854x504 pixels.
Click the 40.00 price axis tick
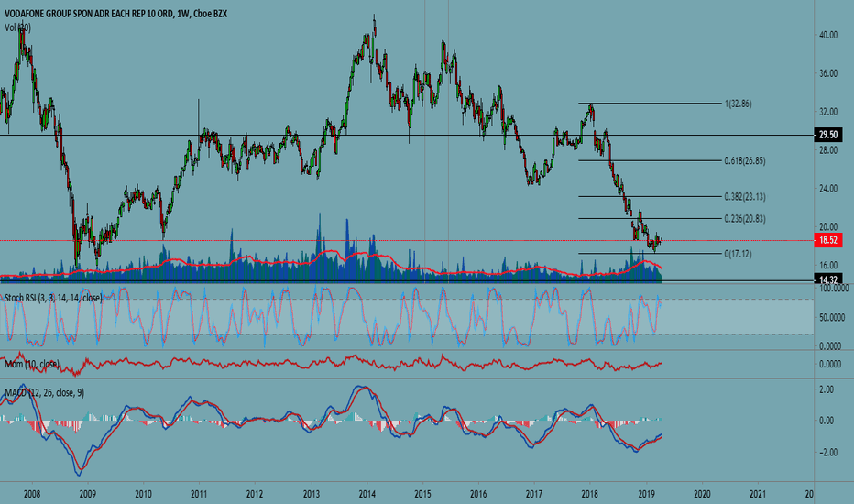coord(828,35)
